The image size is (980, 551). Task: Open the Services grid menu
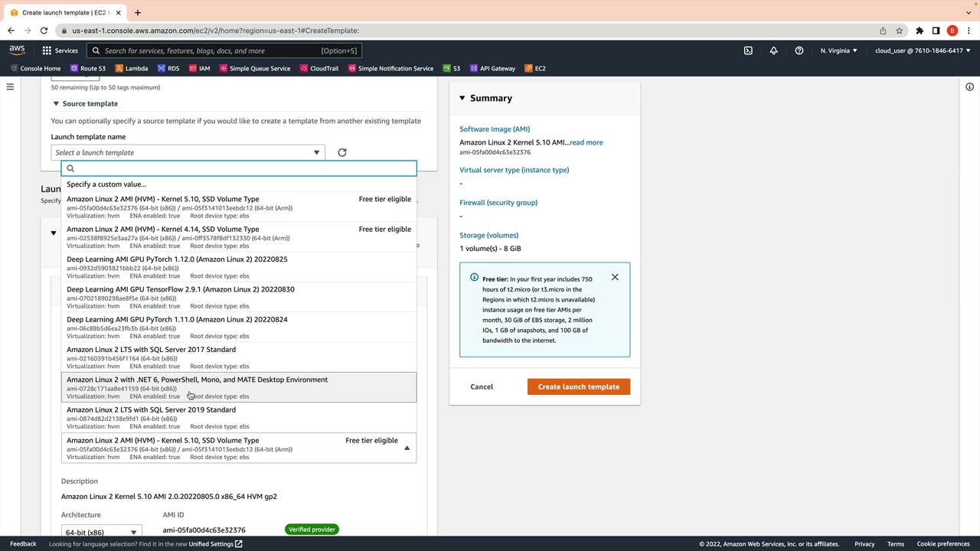(60, 51)
